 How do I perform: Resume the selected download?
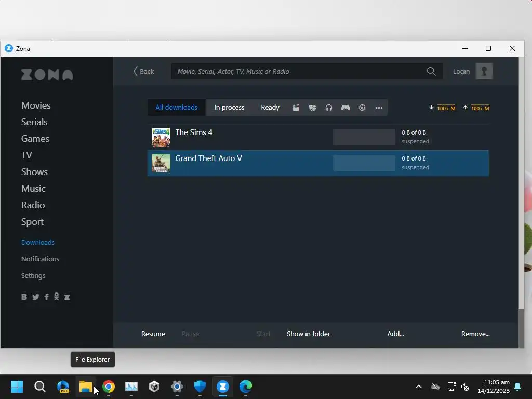point(153,334)
